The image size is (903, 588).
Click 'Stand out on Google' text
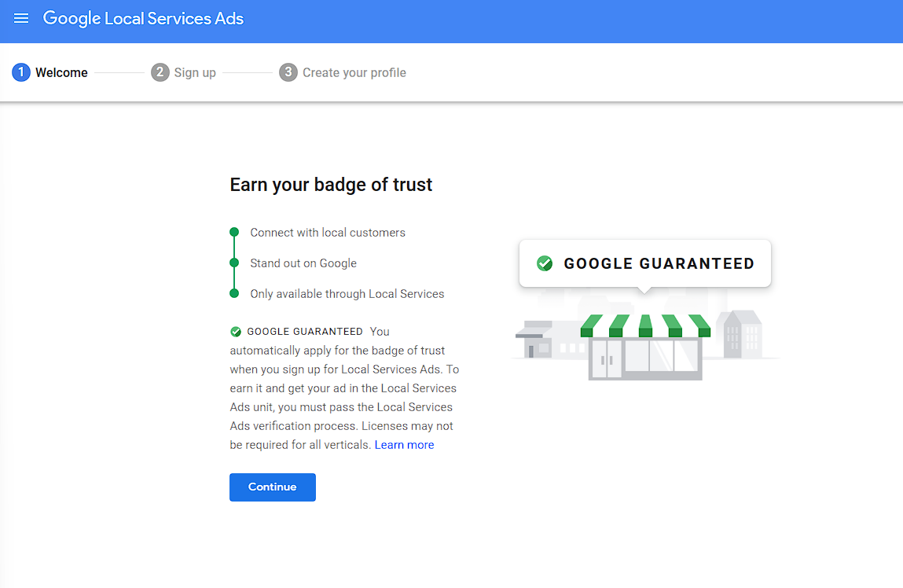click(303, 263)
